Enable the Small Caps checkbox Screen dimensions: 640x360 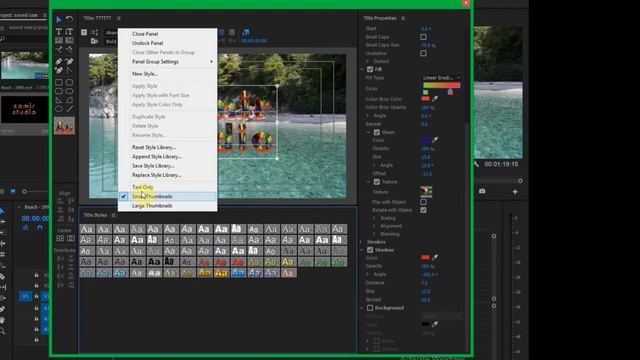pyautogui.click(x=424, y=37)
